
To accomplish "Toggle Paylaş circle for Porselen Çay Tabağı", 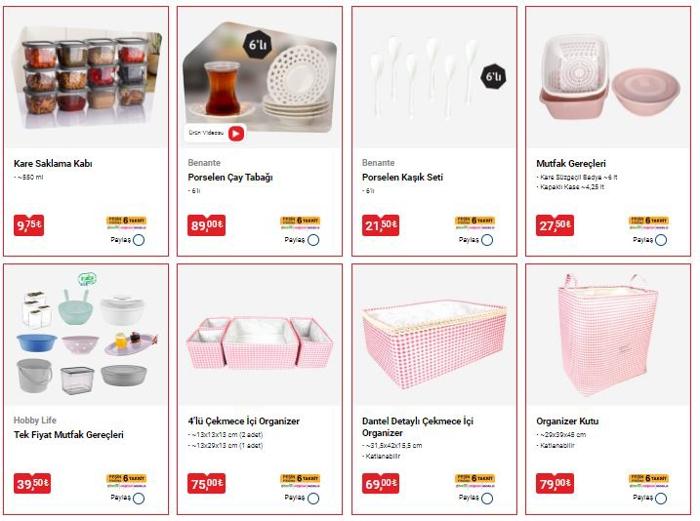I will click(x=313, y=240).
